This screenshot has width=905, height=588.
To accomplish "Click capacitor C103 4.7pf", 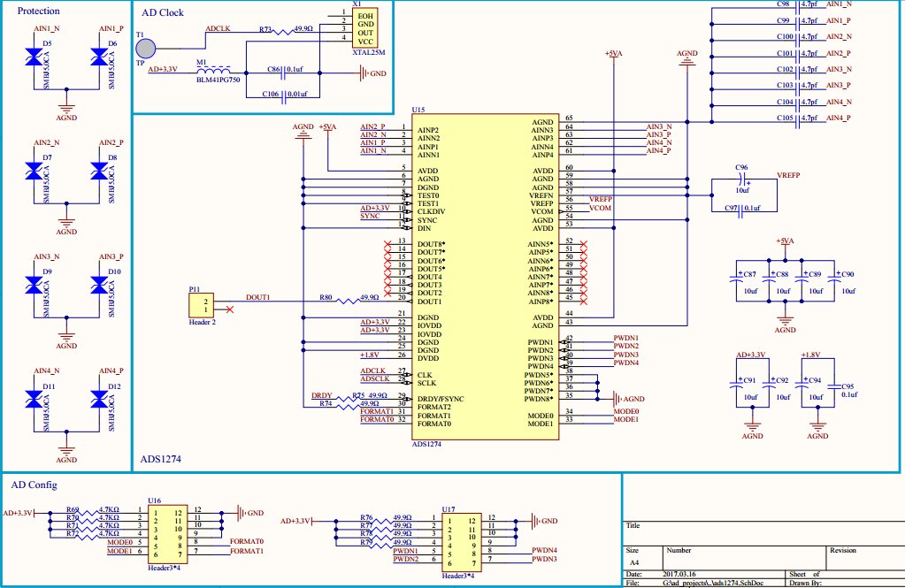I will (798, 89).
